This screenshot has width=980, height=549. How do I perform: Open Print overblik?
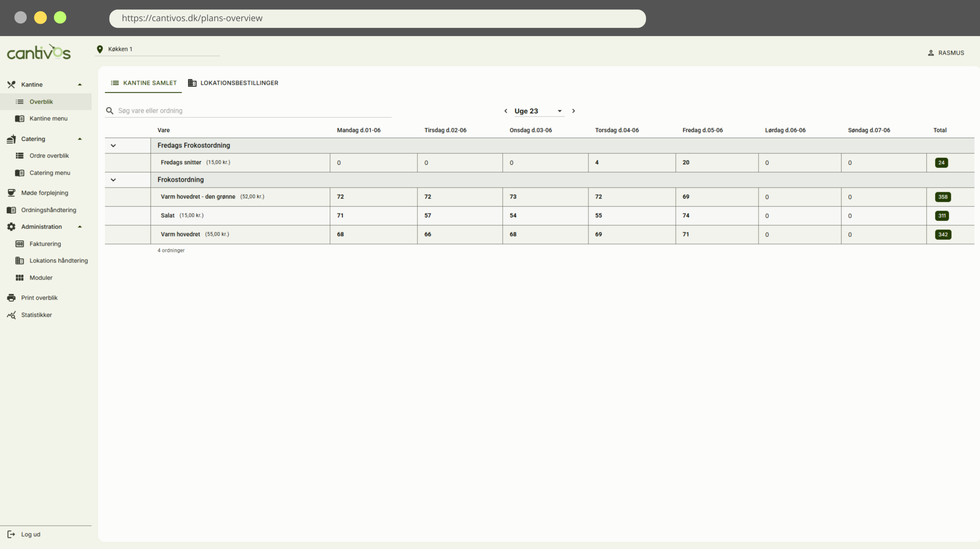click(39, 298)
